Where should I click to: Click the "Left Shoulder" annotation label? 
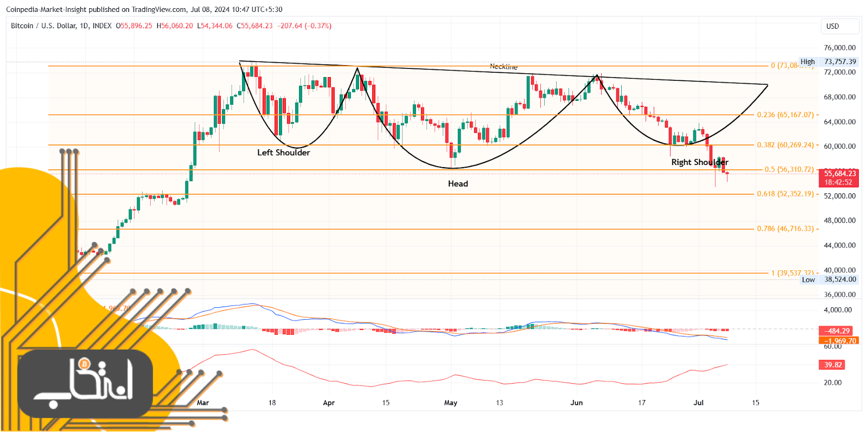point(284,153)
